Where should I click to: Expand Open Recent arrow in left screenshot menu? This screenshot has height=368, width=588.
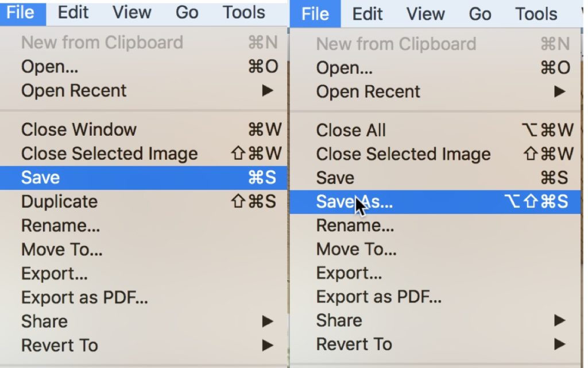coord(268,91)
